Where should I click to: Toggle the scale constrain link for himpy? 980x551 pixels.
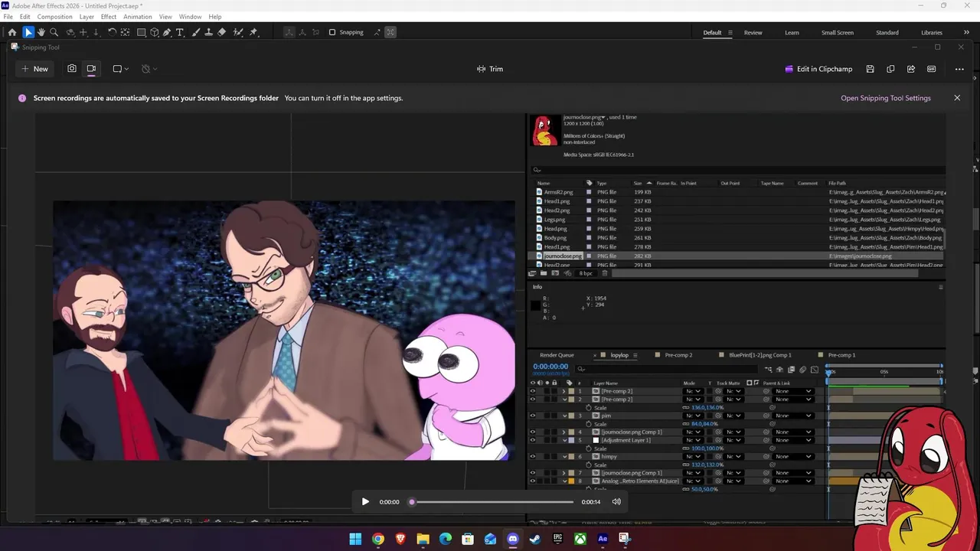(x=686, y=465)
